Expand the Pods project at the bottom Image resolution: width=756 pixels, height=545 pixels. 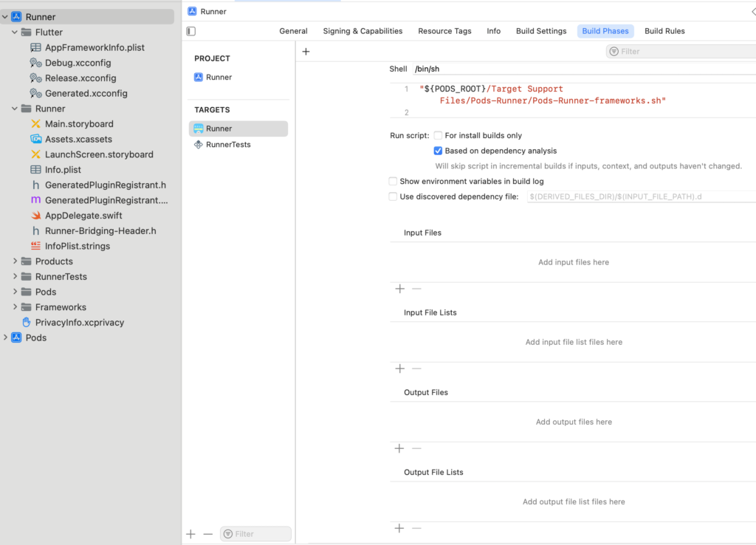pos(6,337)
